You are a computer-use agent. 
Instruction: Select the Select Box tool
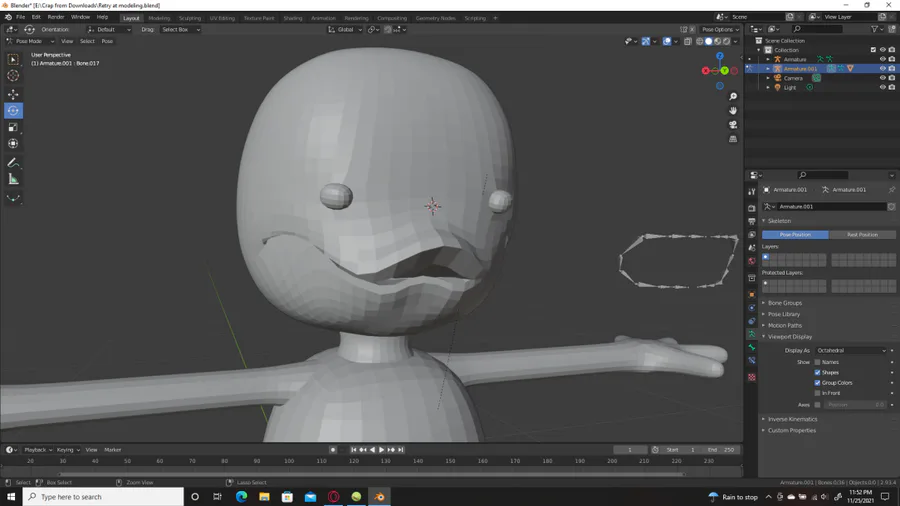[13, 59]
